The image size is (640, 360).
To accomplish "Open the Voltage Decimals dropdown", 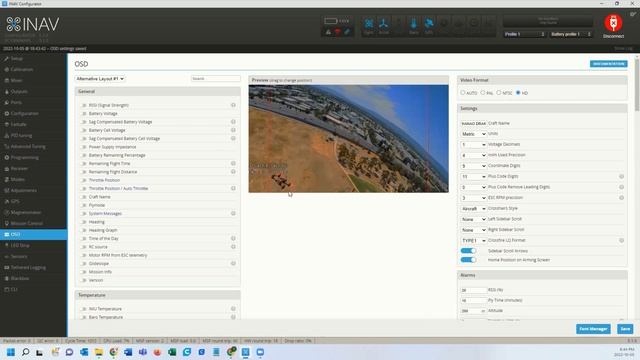I will (473, 144).
